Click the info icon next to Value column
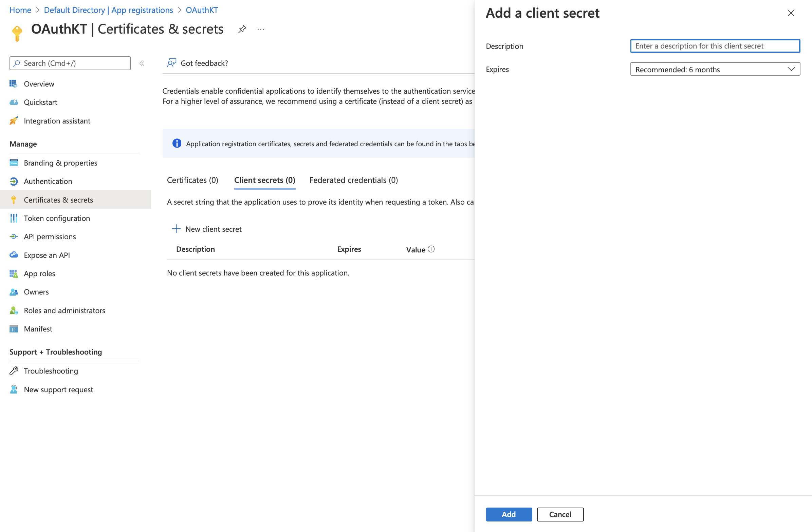The height and width of the screenshot is (532, 812). [x=431, y=249]
